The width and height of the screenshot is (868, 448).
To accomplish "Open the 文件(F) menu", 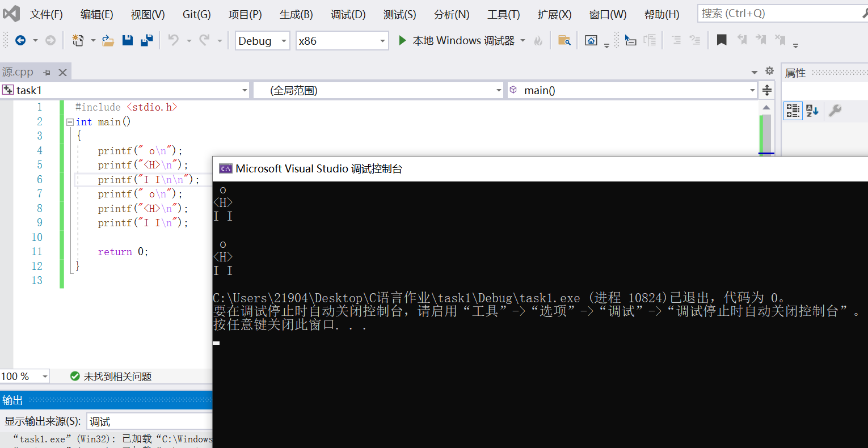I will click(x=47, y=14).
